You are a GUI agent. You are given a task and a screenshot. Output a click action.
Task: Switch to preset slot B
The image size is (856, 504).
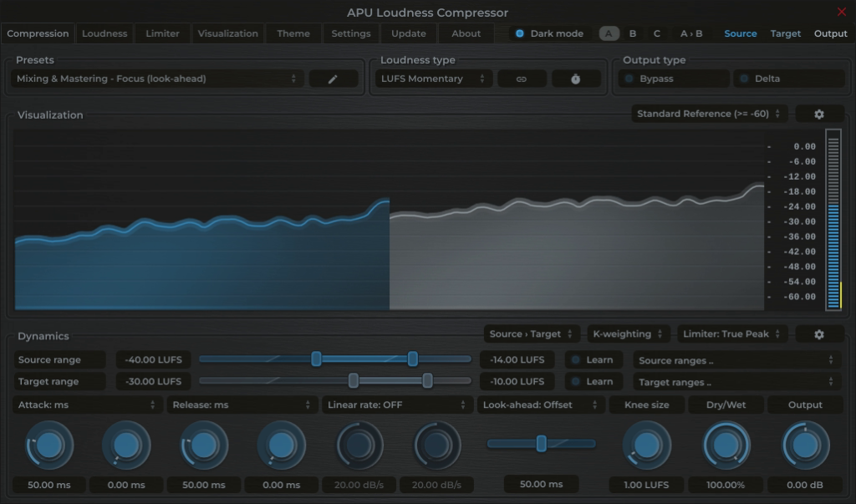[633, 33]
